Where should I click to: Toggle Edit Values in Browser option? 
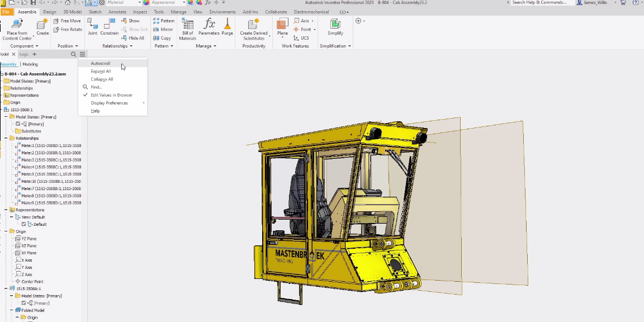coord(111,95)
